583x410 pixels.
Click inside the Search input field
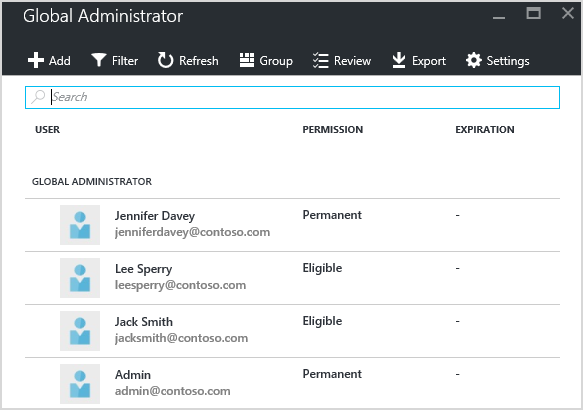292,97
